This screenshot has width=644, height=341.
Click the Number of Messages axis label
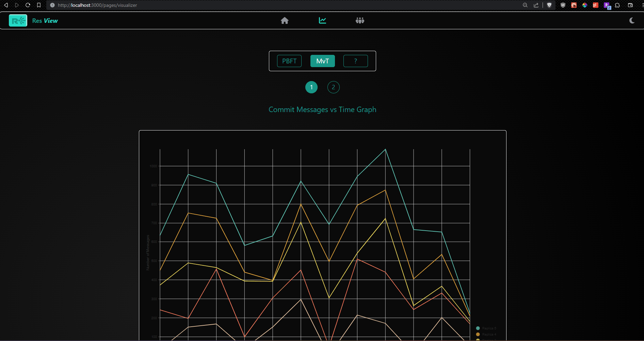point(148,253)
